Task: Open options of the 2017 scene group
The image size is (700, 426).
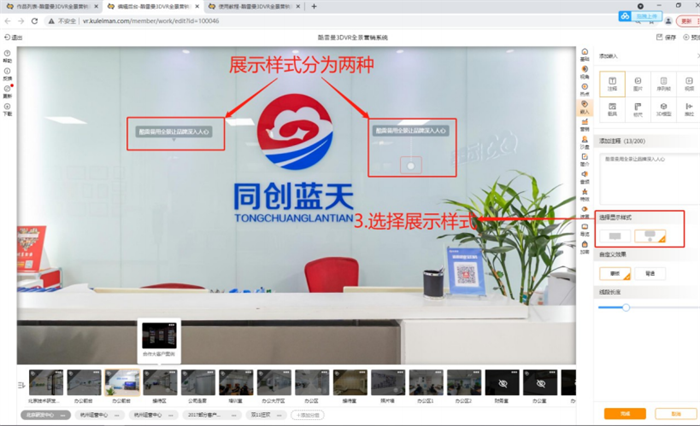Action: click(234, 415)
